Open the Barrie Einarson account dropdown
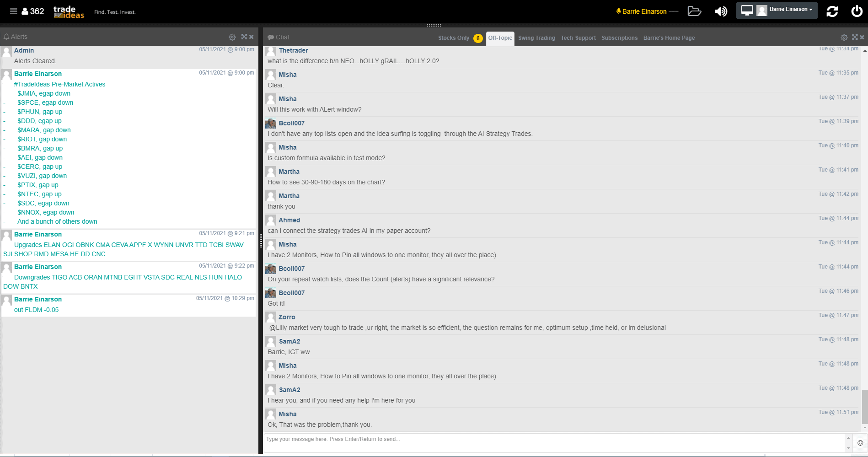The width and height of the screenshot is (868, 457). tap(791, 9)
